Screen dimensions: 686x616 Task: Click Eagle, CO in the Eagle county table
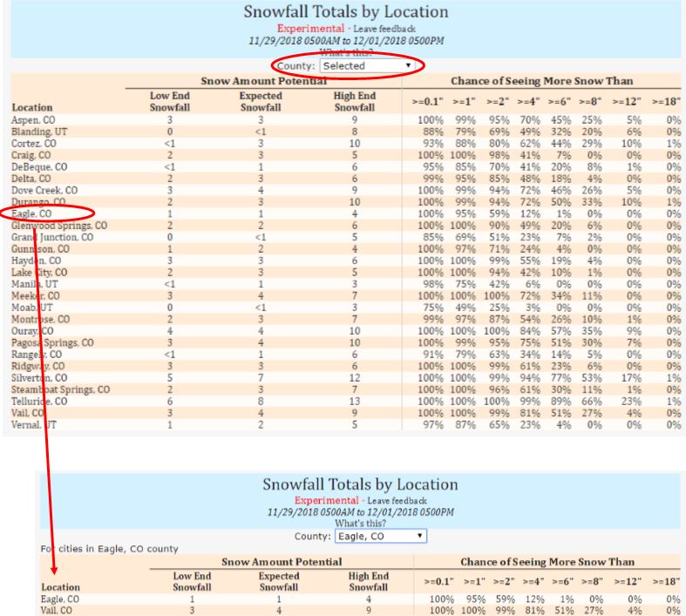60,599
